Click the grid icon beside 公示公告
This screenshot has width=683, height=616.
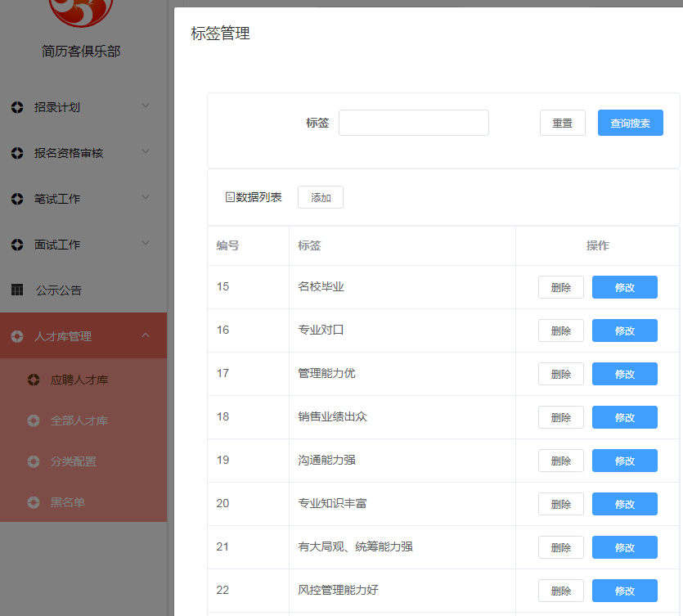tap(17, 290)
